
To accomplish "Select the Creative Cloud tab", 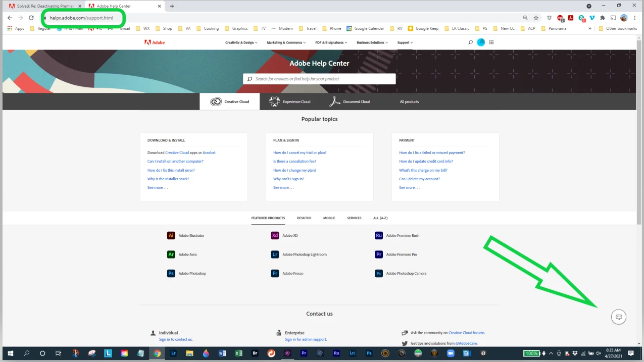I will coord(230,101).
